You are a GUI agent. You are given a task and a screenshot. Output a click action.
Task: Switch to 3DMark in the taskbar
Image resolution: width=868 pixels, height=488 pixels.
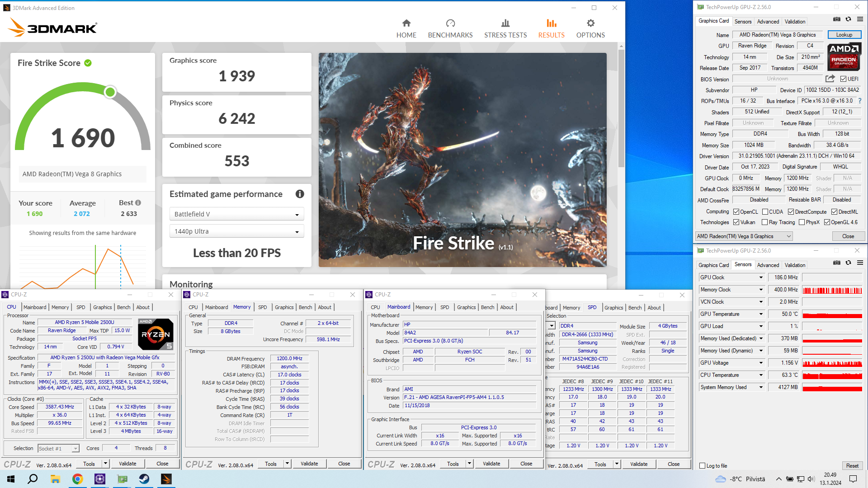(x=166, y=479)
